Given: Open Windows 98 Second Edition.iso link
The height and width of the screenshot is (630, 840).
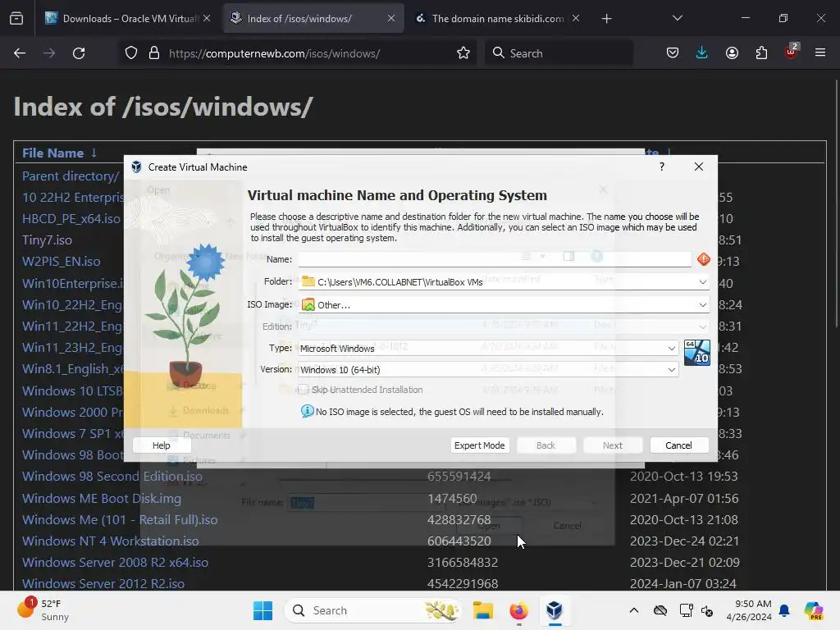Looking at the screenshot, I should (112, 477).
